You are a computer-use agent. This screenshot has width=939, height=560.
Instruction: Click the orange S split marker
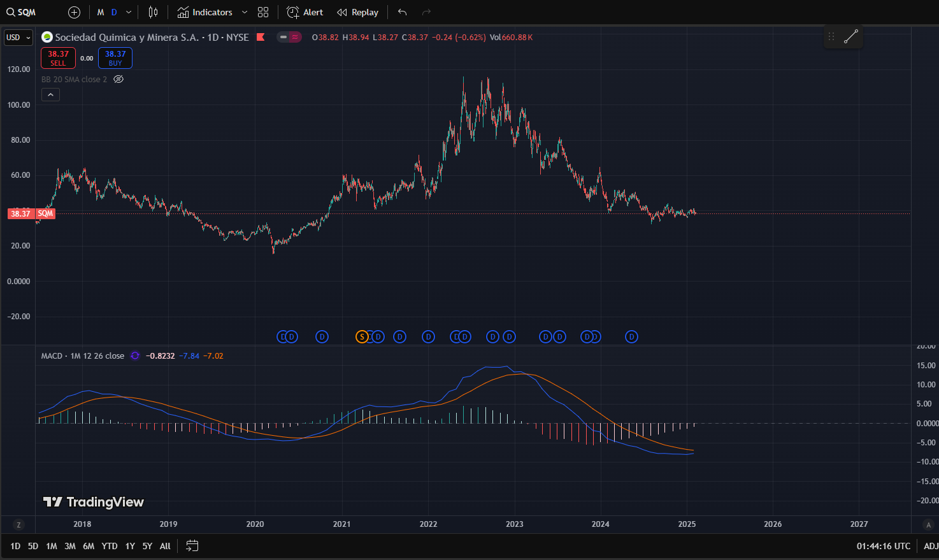(362, 336)
